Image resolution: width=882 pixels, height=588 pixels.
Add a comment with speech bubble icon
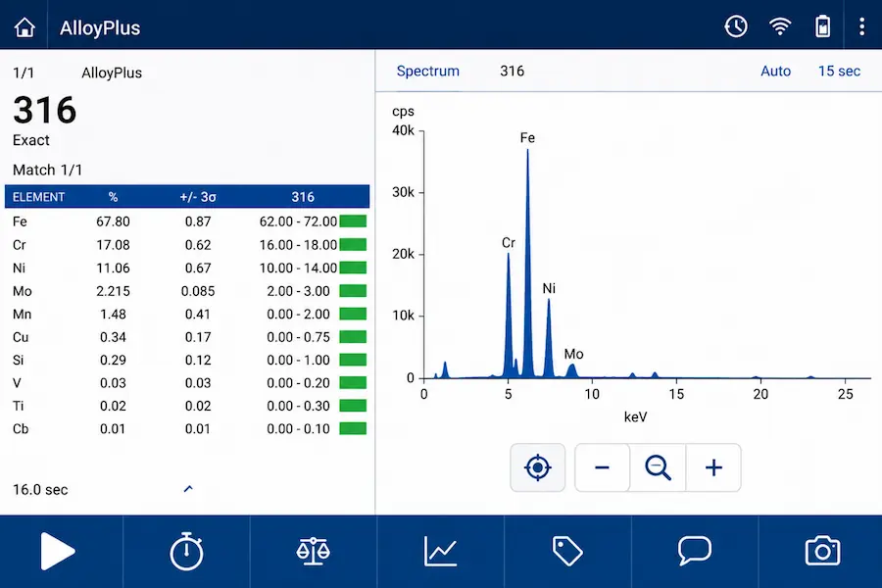click(x=695, y=552)
